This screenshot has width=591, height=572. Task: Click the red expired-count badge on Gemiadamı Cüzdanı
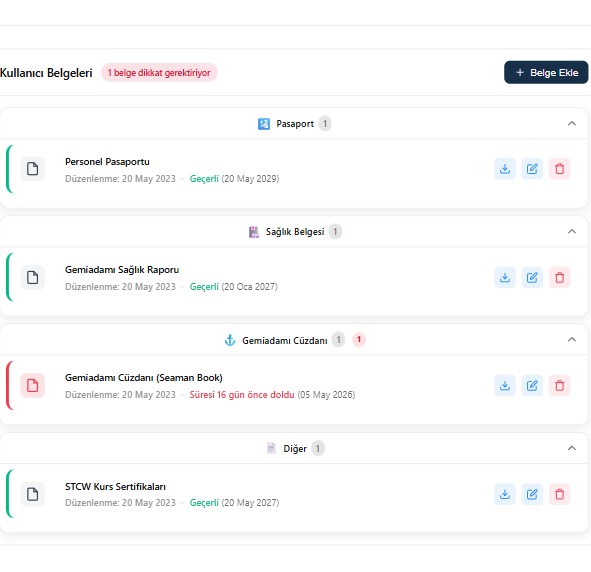pyautogui.click(x=359, y=340)
